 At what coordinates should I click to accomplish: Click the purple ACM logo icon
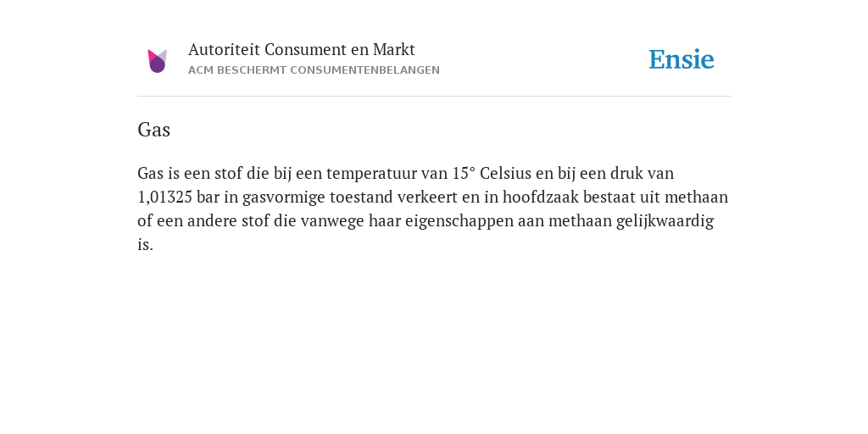[157, 61]
